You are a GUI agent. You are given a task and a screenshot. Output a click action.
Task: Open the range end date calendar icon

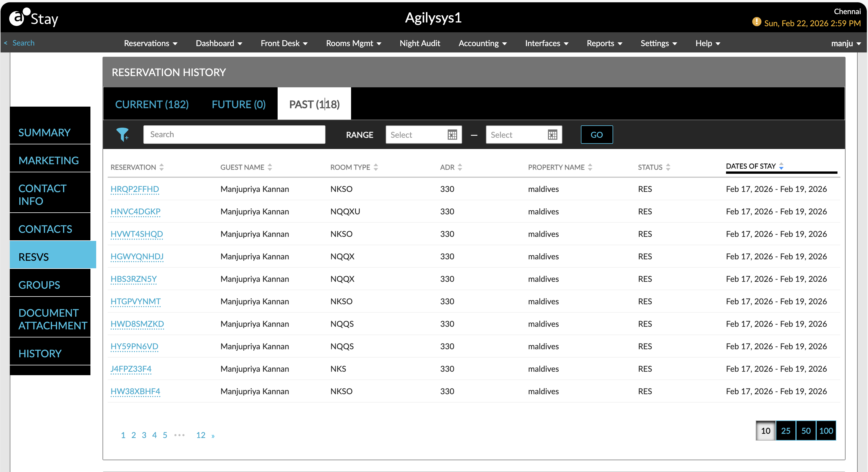552,135
